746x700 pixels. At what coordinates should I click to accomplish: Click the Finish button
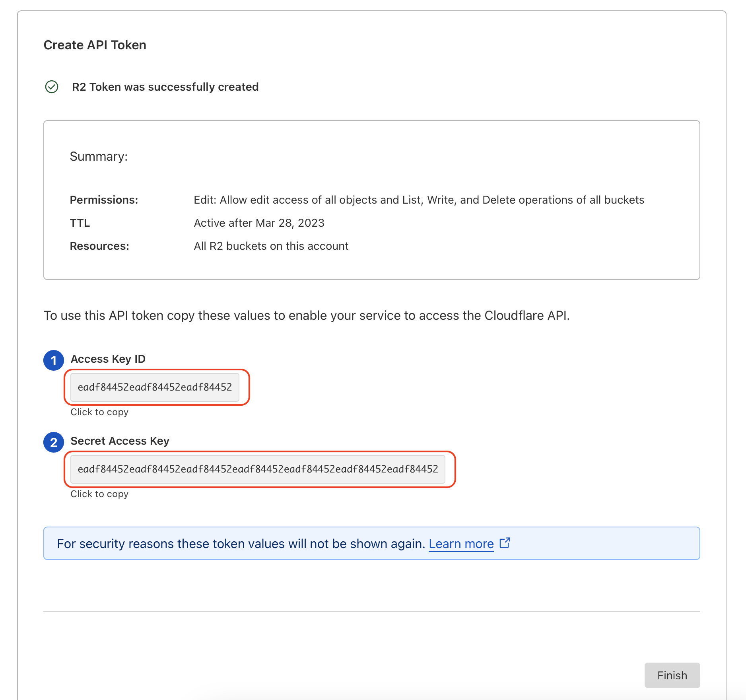(672, 675)
